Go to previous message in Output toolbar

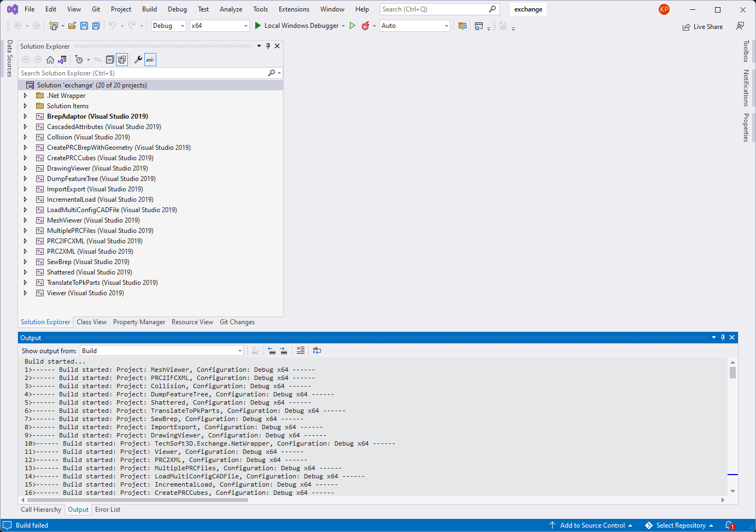(x=272, y=350)
